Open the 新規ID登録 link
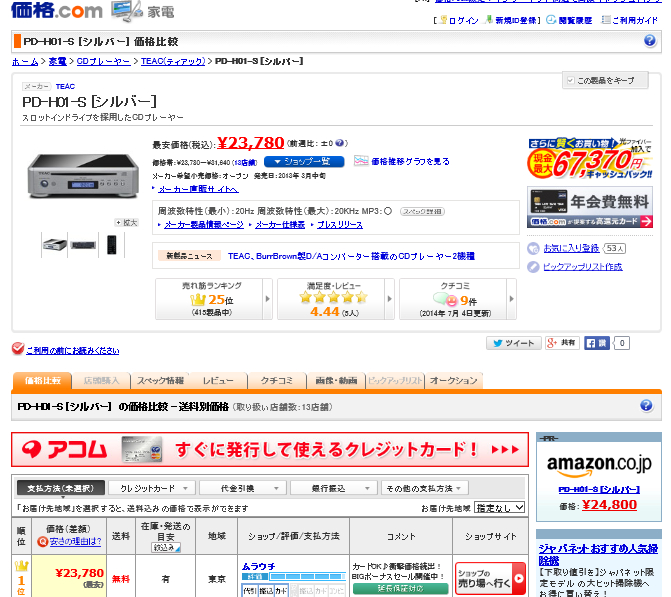 click(515, 20)
